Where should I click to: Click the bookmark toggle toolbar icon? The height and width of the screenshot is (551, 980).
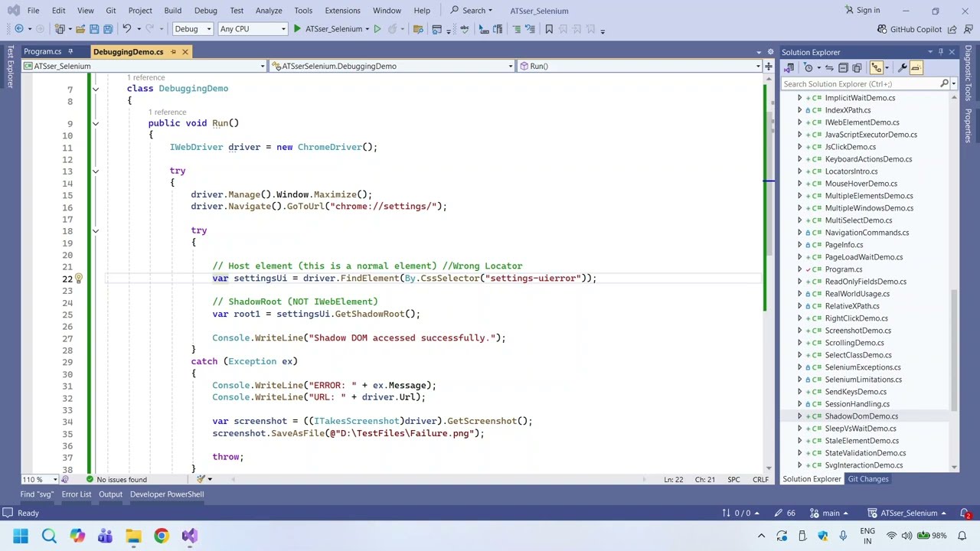coord(549,29)
